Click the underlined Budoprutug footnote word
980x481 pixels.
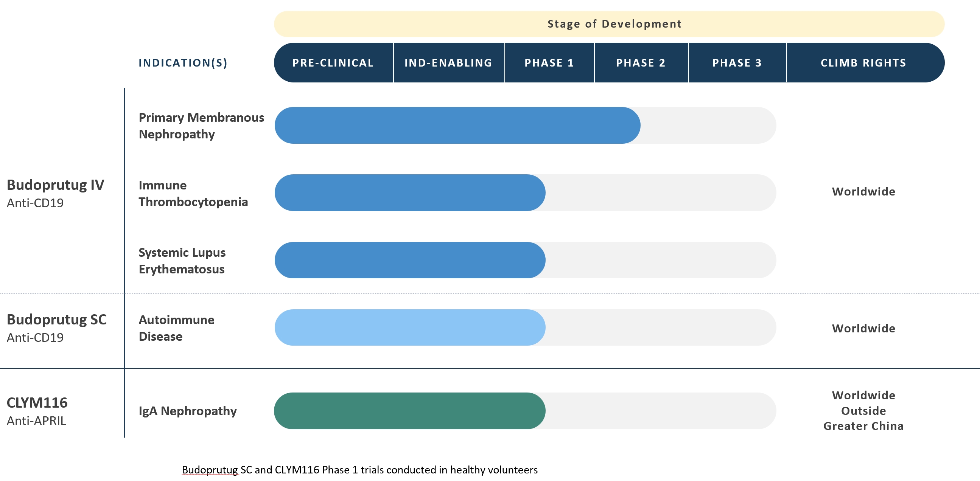[x=210, y=470]
